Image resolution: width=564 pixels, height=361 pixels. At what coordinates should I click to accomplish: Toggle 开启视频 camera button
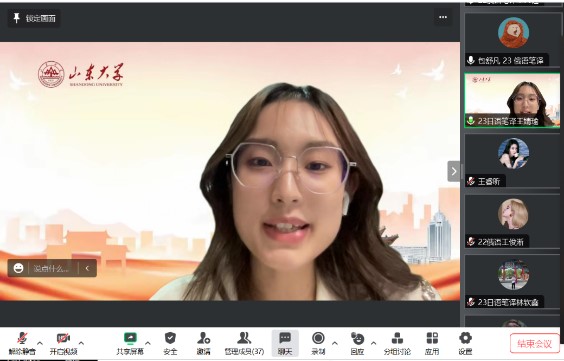pyautogui.click(x=63, y=343)
